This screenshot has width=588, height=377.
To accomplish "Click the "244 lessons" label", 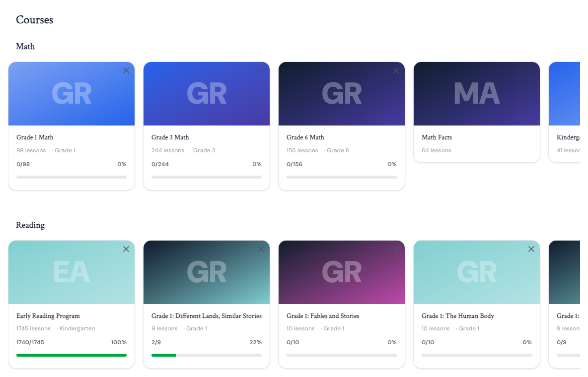I will pyautogui.click(x=168, y=151).
